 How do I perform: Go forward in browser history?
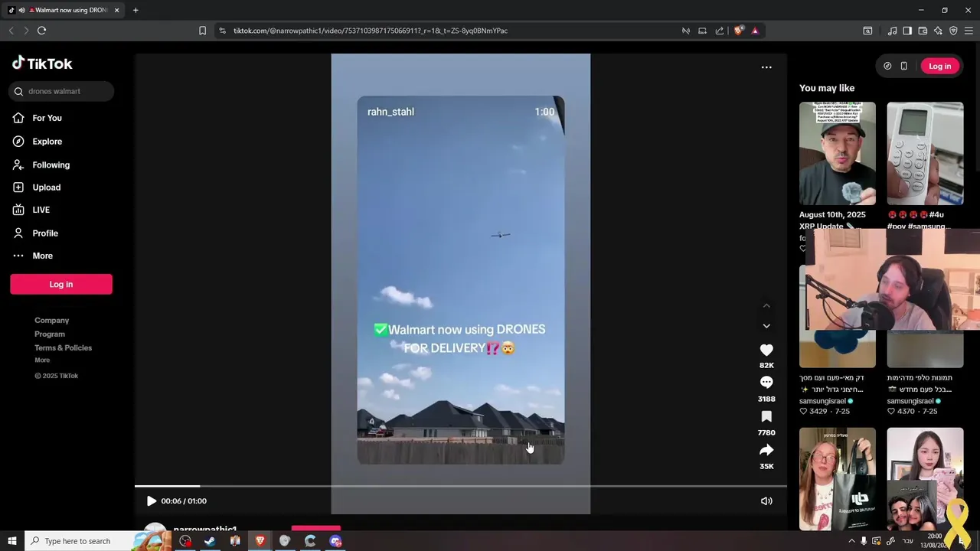coord(26,31)
